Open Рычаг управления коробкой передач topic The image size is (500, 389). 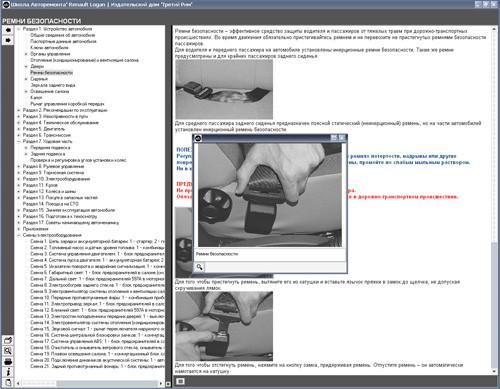67,104
